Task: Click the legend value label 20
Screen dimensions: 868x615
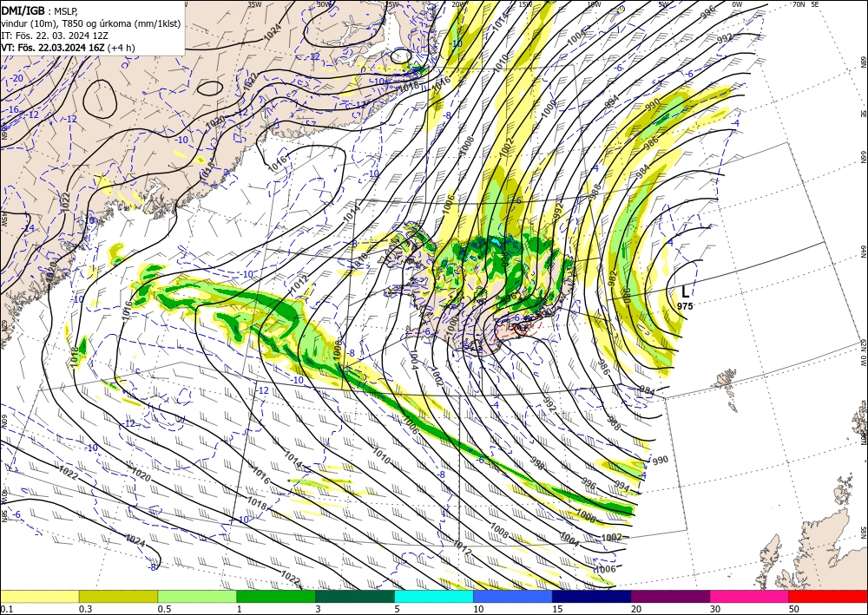Action: coord(636,609)
